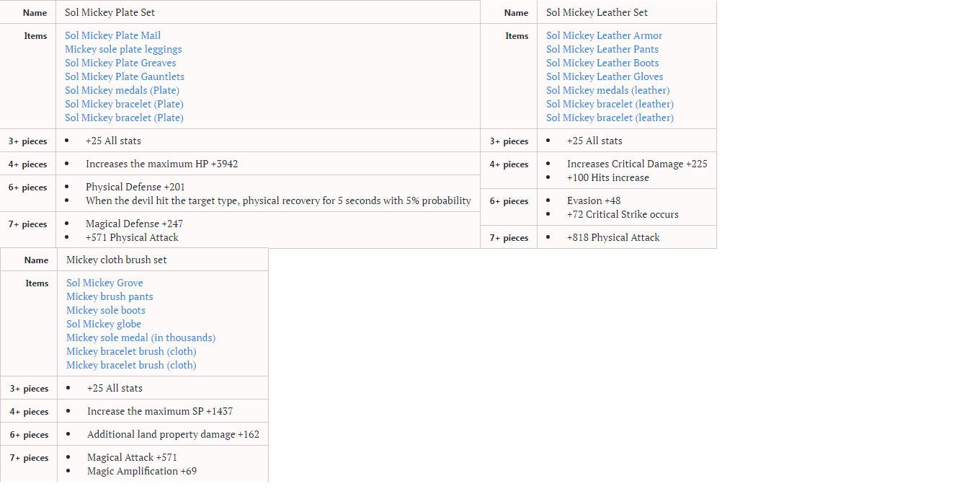Open the Mickey sole boots link
This screenshot has height=494, width=980.
[x=106, y=310]
